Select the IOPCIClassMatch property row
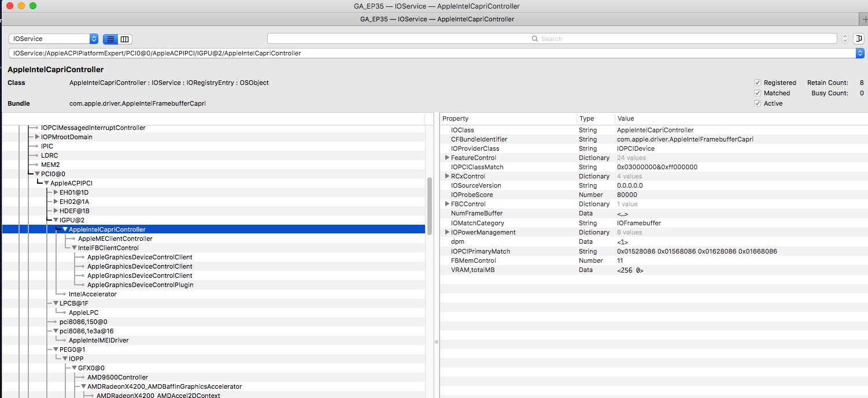Screen dimensions: 868x398 653,167
